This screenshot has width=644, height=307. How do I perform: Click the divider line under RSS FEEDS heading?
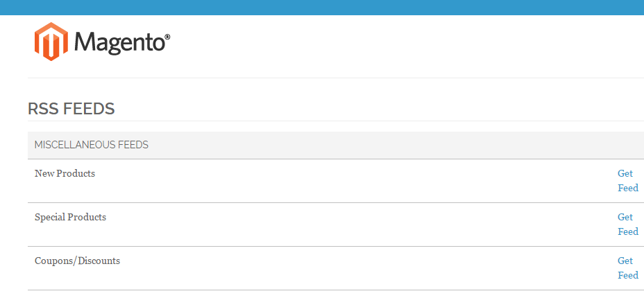click(336, 121)
